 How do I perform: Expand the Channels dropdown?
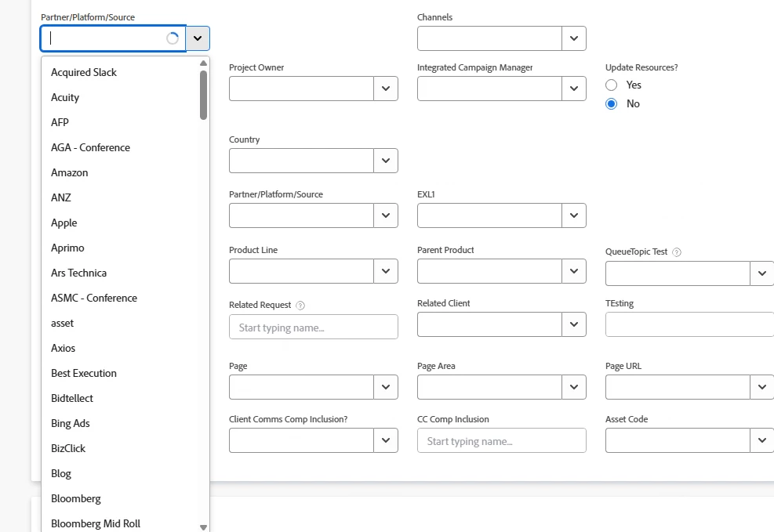pyautogui.click(x=573, y=38)
